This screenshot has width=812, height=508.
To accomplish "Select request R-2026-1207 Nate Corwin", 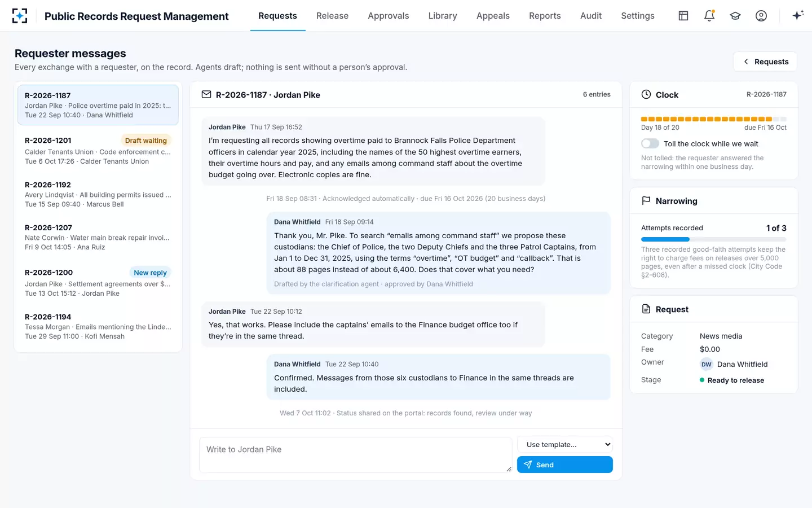I will click(x=98, y=237).
